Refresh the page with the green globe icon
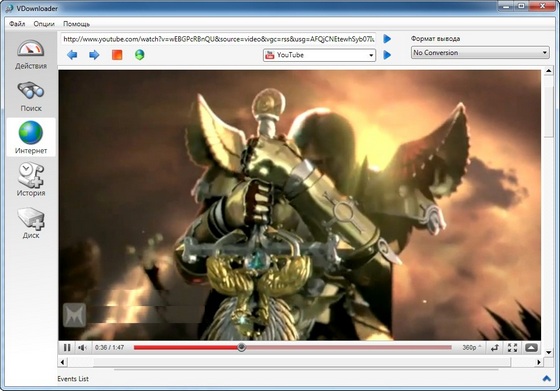560x391 pixels. (x=140, y=55)
